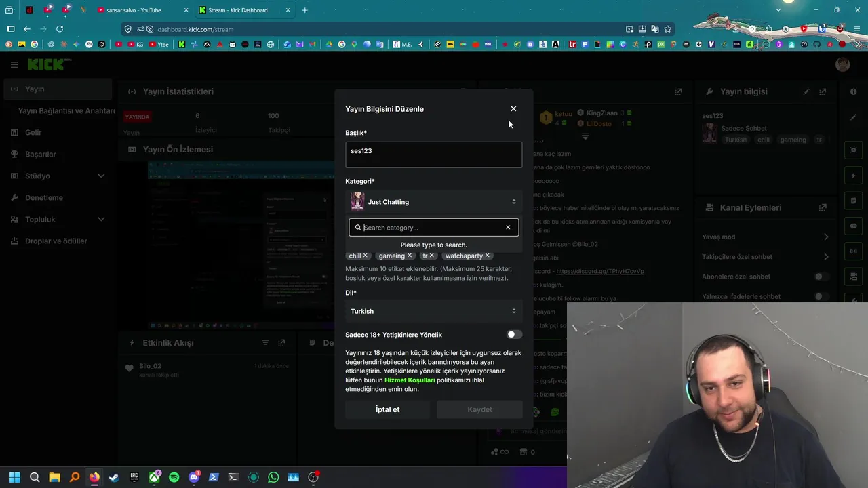Click the focus-frame icon in right rail

coord(853,150)
